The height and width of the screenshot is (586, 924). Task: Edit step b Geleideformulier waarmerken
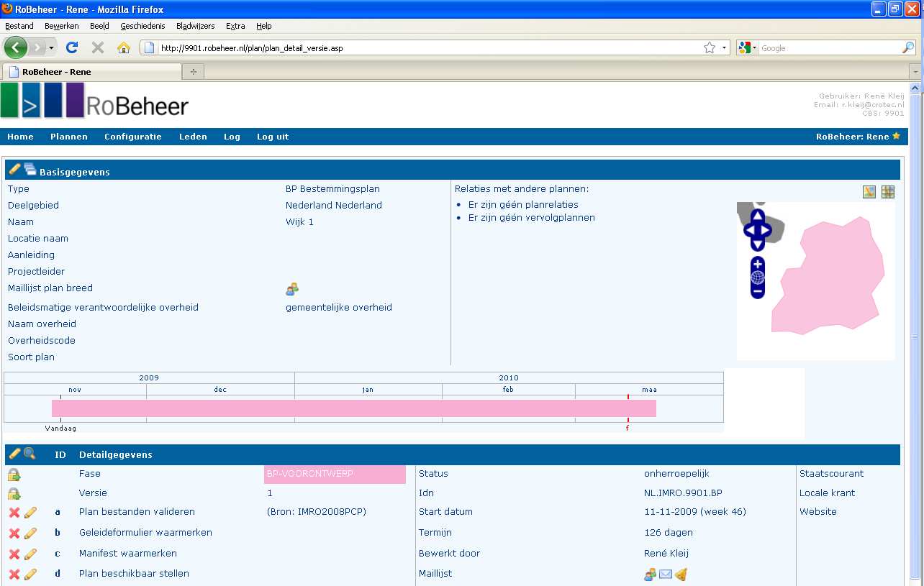click(30, 534)
